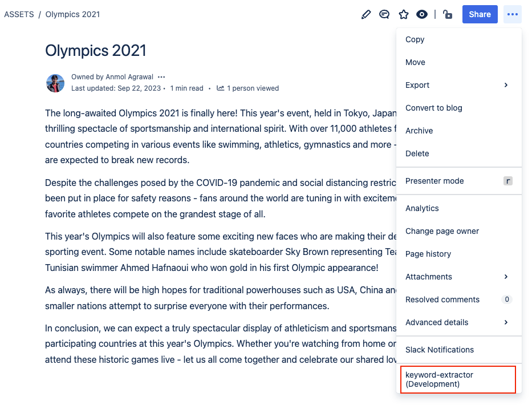The width and height of the screenshot is (532, 413).
Task: Open the analytics graph icon near views
Action: [x=220, y=88]
